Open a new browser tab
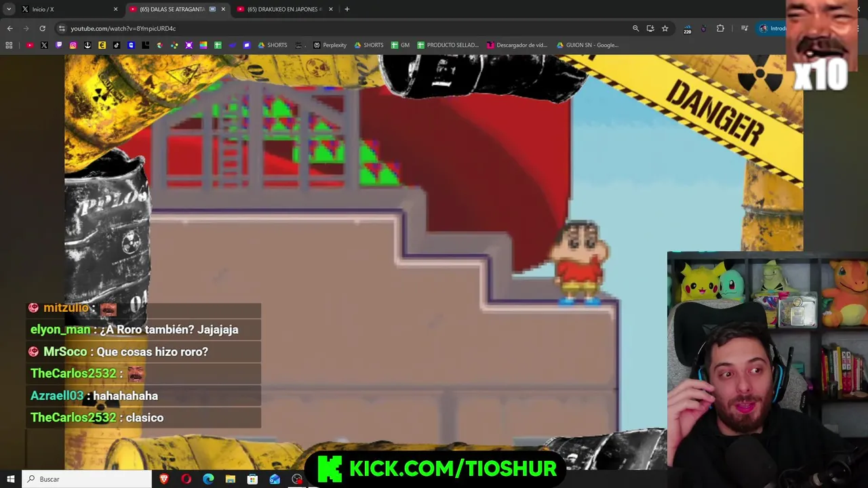Viewport: 868px width, 488px height. pyautogui.click(x=347, y=9)
